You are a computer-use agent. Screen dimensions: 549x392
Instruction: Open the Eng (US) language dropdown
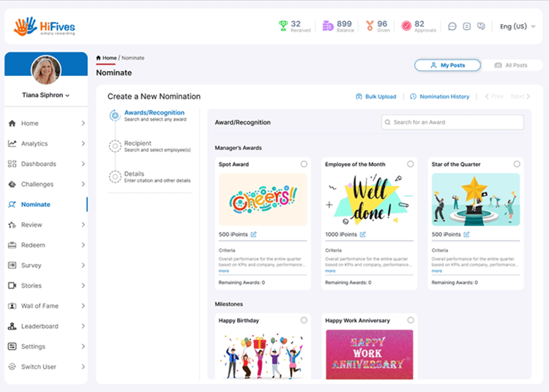517,26
